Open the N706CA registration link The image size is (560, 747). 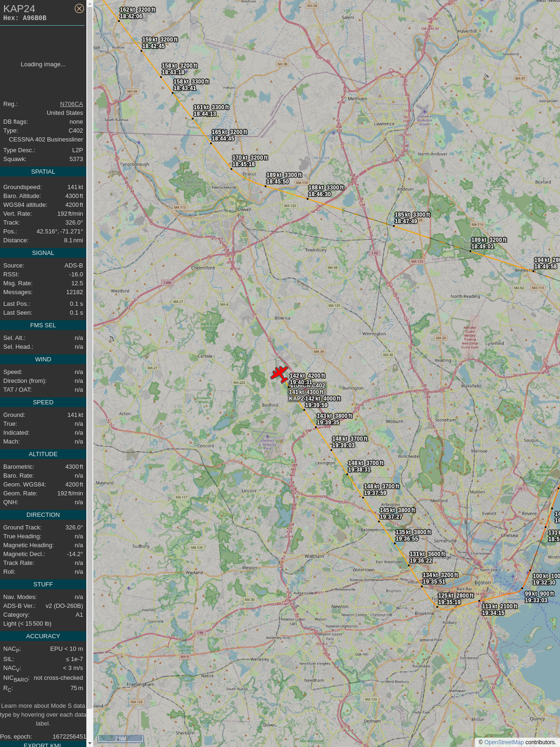71,104
